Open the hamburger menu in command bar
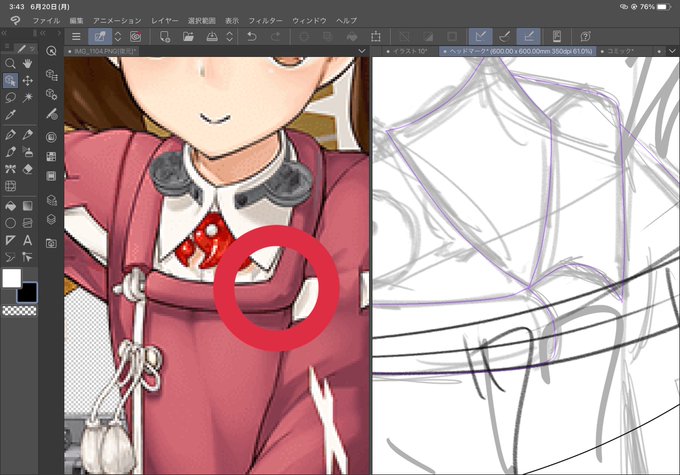The width and height of the screenshot is (680, 475). click(x=76, y=37)
